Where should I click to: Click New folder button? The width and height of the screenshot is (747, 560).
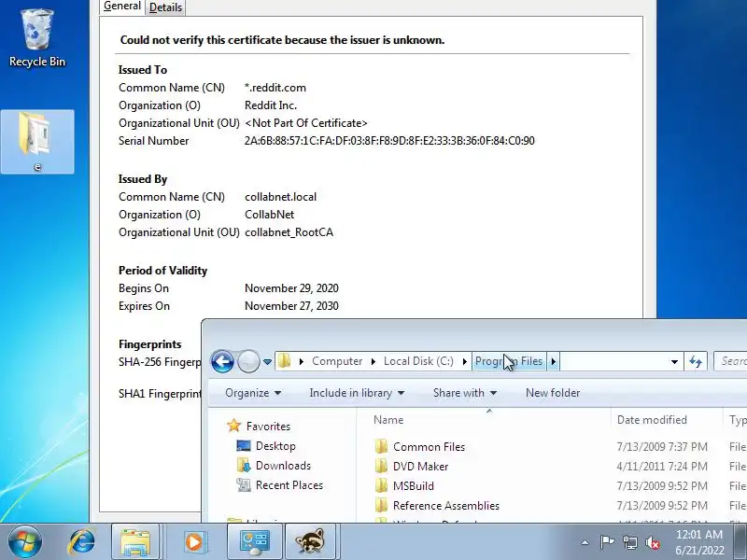553,393
